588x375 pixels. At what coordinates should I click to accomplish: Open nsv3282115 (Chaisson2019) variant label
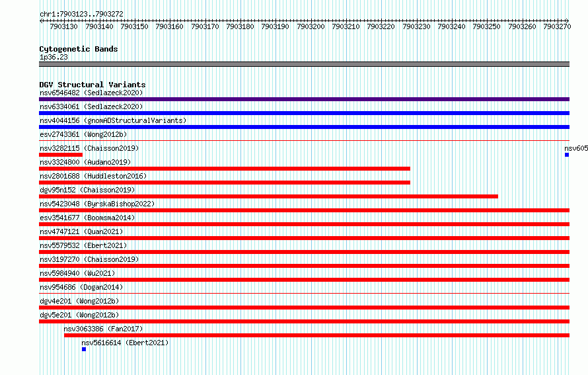(89, 148)
